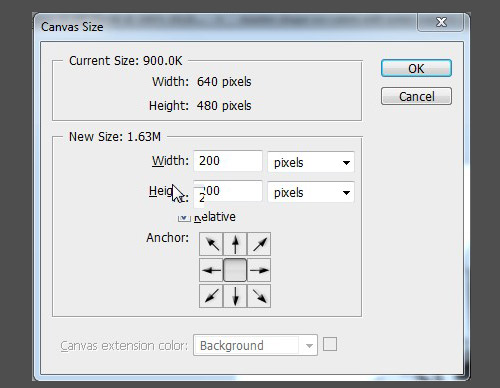Click the Current Size 900.0K label
Viewport: 500px width, 388px height.
tap(126, 61)
